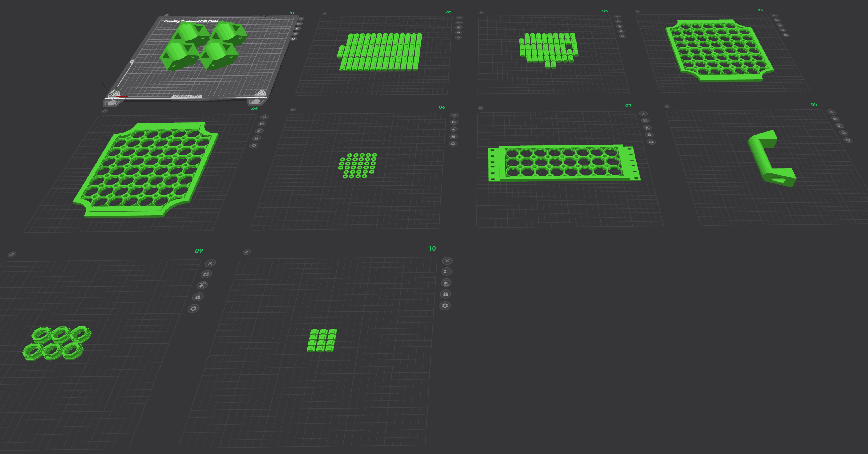This screenshot has height=454, width=868.
Task: Open the object list icon of plate 07
Action: (645, 120)
